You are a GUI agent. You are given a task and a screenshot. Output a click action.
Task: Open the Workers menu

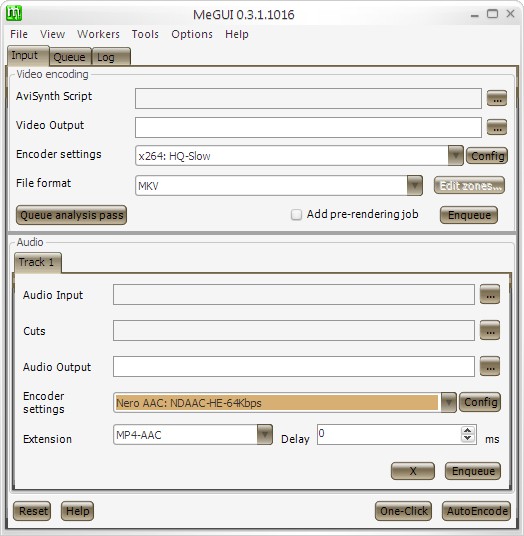coord(98,34)
